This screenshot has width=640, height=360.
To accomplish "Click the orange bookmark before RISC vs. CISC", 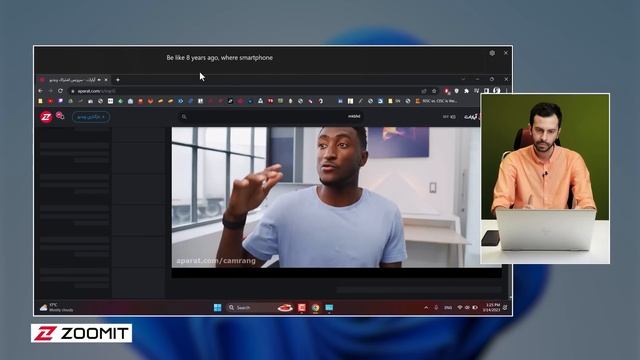I will click(x=417, y=101).
